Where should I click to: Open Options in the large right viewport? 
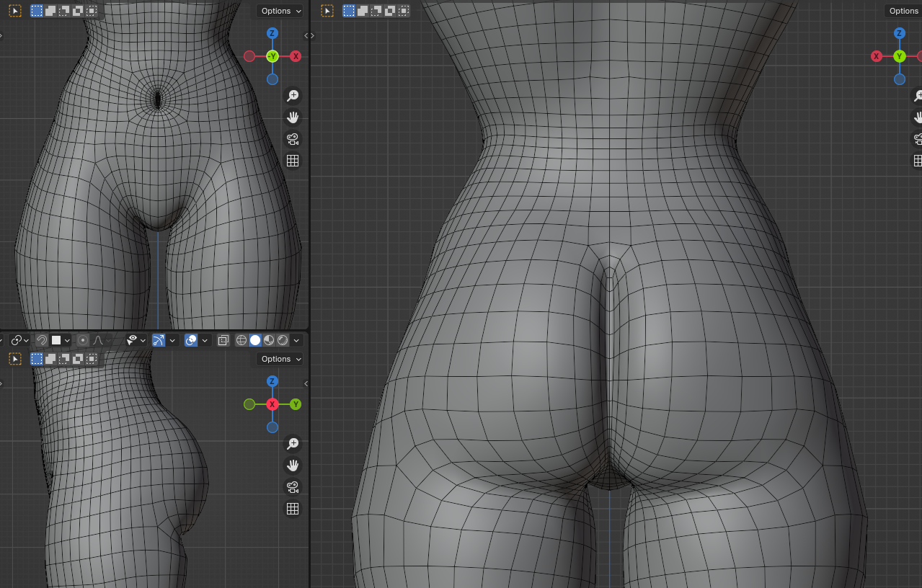(903, 11)
